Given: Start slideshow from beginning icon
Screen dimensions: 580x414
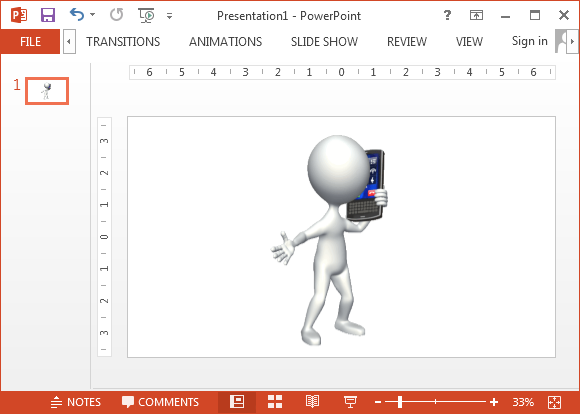Looking at the screenshot, I should tap(146, 15).
